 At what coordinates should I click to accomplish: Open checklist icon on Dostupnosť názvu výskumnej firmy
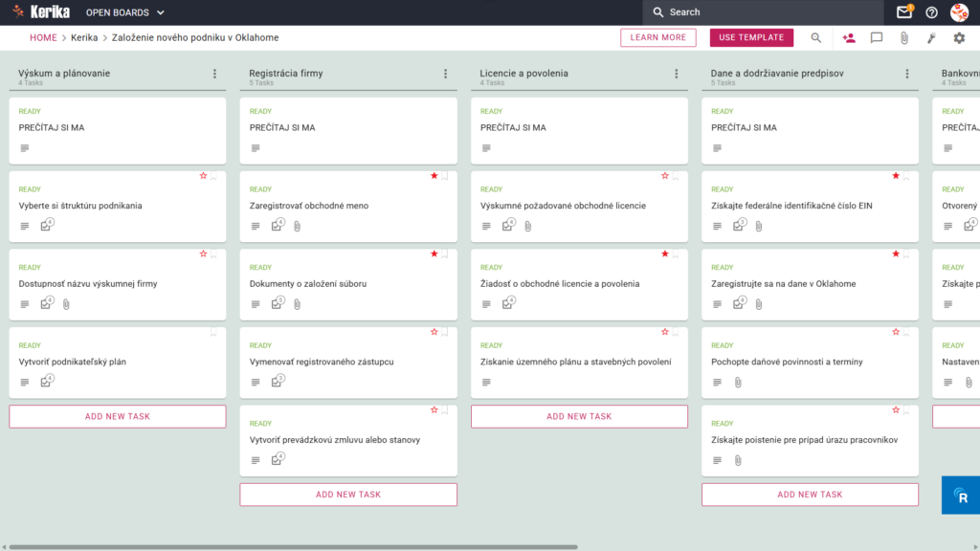(47, 303)
